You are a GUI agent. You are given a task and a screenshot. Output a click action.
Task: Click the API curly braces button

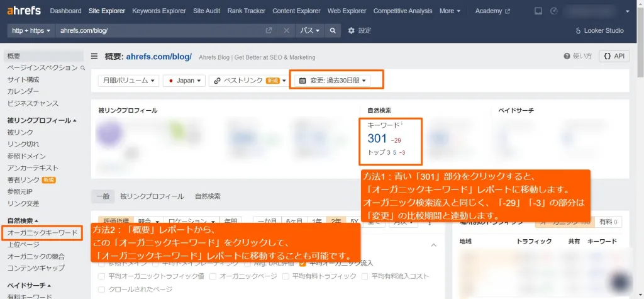click(614, 57)
